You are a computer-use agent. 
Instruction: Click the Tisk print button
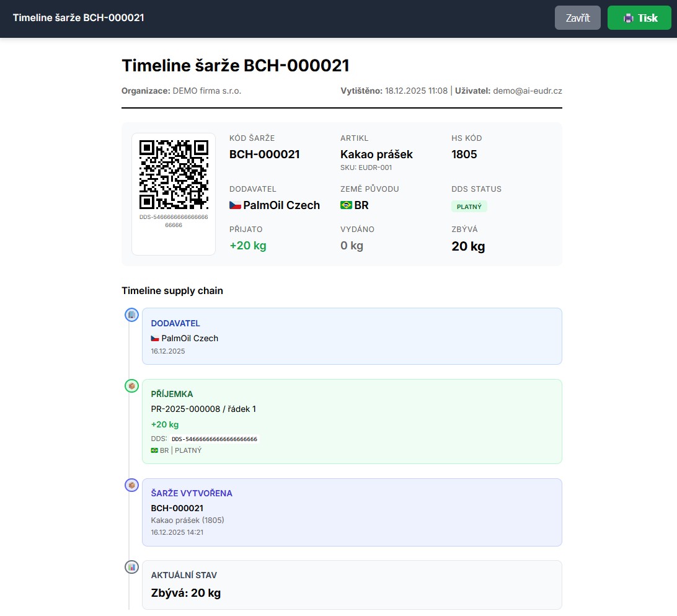[639, 18]
